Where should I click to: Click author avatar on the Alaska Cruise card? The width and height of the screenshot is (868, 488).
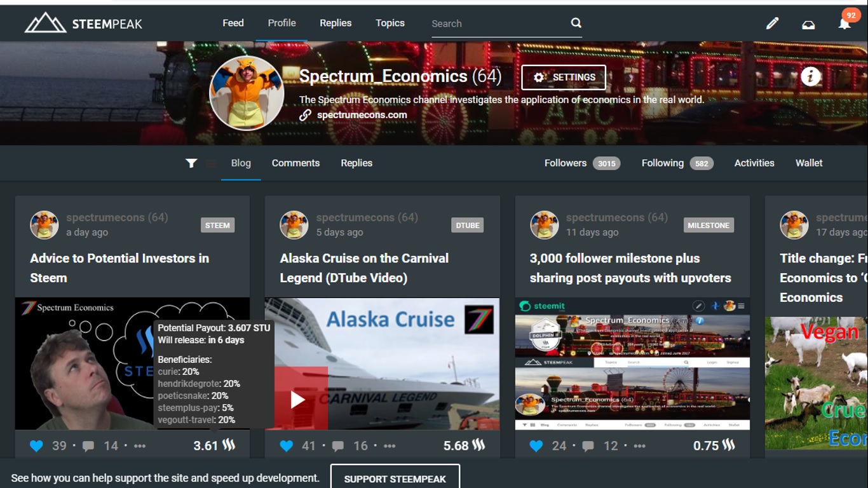[x=294, y=225]
